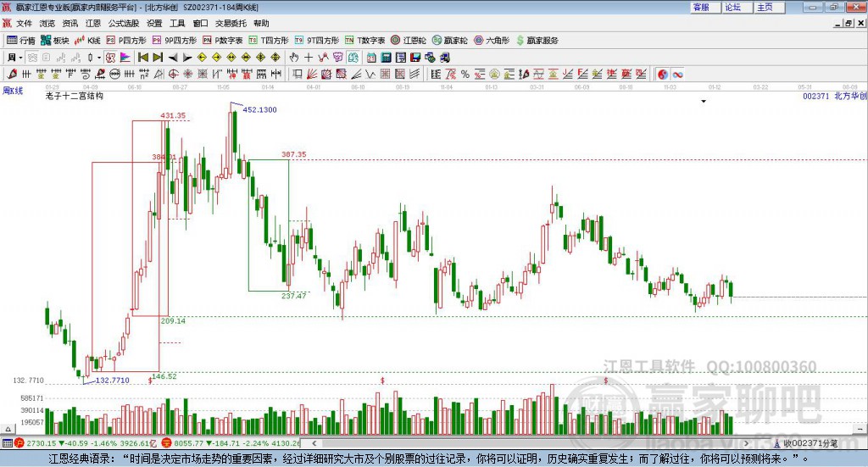Viewport: 868px width, 467px height.
Task: Open the 行情 market quotes view
Action: pyautogui.click(x=21, y=41)
